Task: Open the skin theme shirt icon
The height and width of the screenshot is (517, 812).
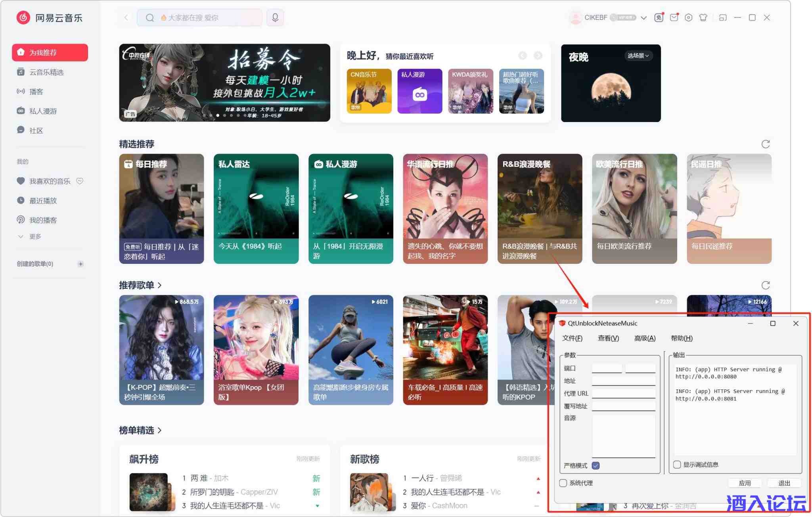Action: tap(703, 17)
